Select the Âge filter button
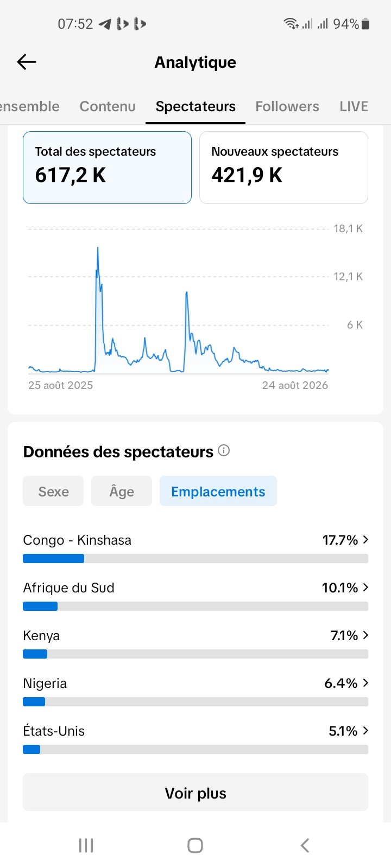This screenshot has height=868, width=391. (122, 491)
